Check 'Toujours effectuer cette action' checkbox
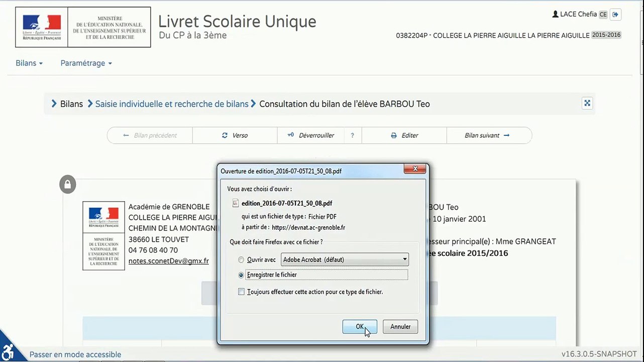 tap(241, 292)
